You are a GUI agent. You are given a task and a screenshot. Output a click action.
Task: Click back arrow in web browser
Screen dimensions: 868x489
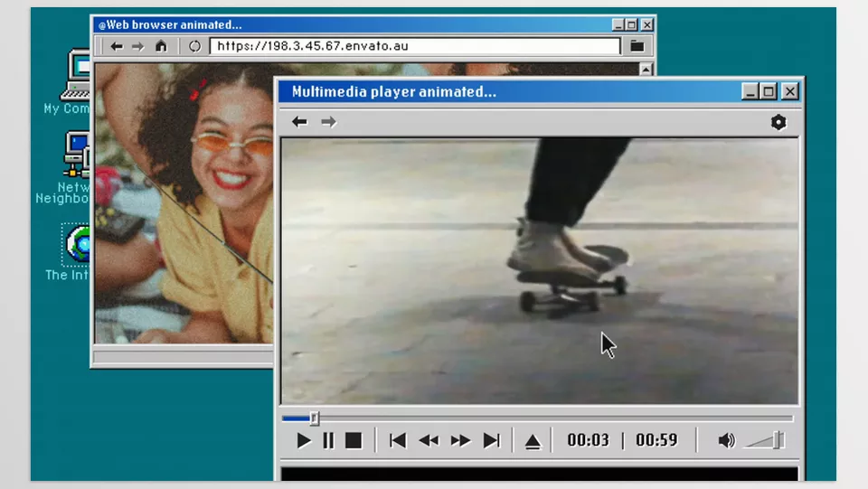tap(117, 46)
